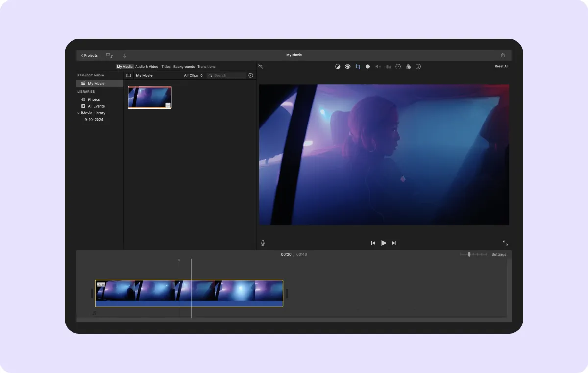Open the Transitions tab
The width and height of the screenshot is (588, 373).
tap(206, 66)
